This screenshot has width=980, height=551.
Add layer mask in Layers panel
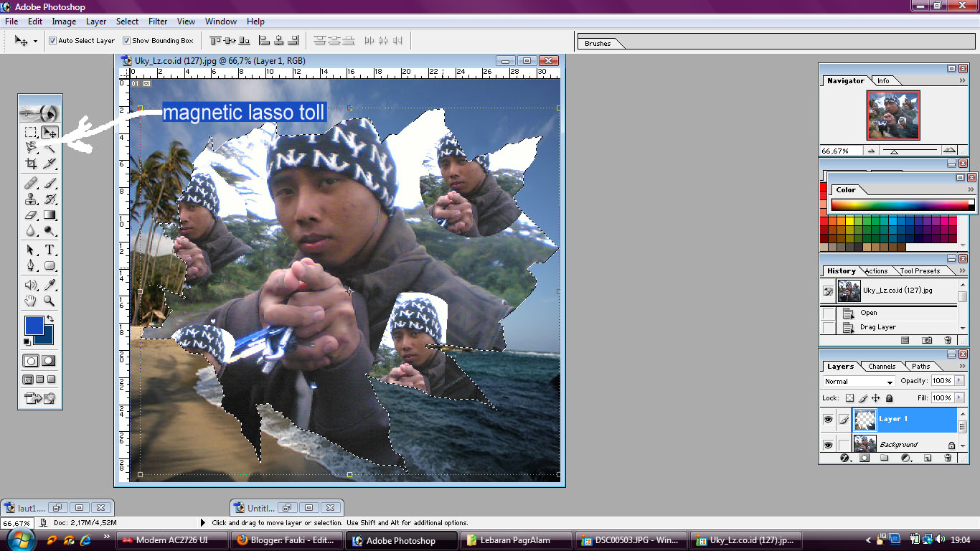click(x=864, y=457)
